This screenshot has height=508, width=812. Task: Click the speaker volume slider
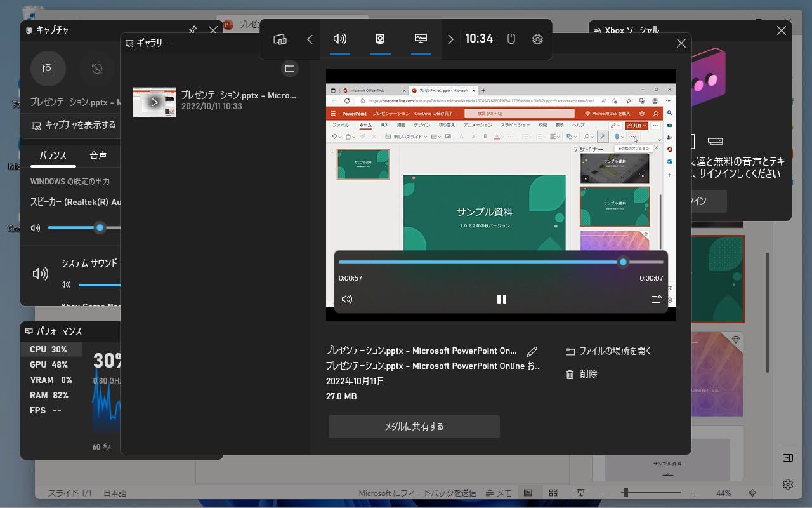100,227
